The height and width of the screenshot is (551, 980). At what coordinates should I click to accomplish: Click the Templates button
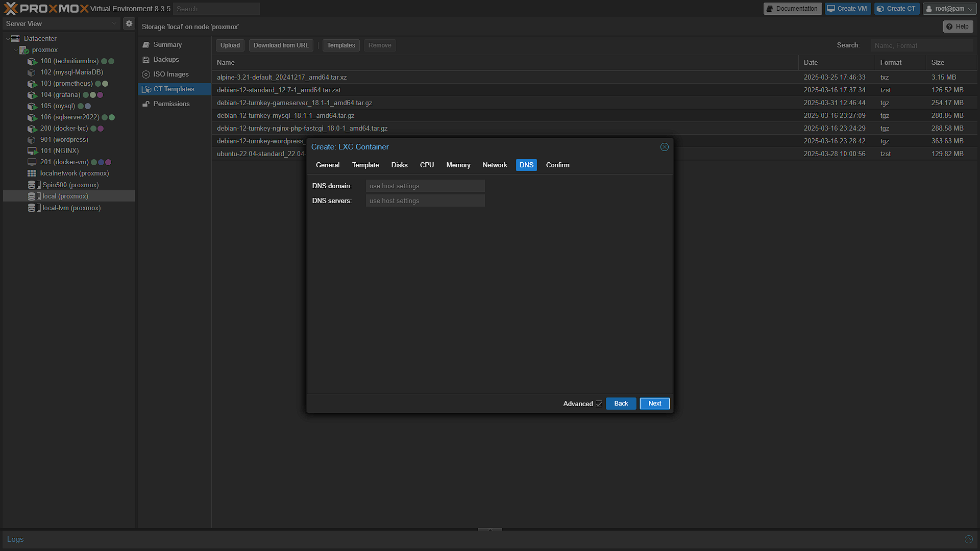341,45
